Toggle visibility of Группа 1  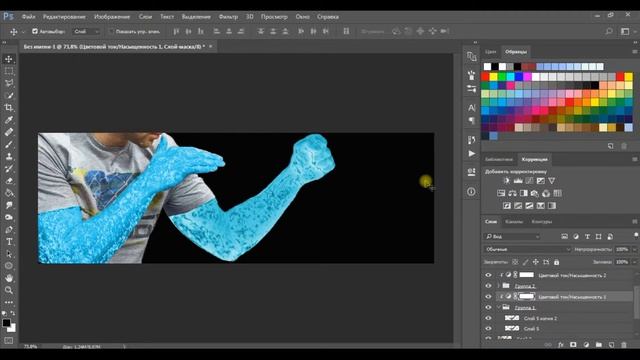pyautogui.click(x=489, y=307)
